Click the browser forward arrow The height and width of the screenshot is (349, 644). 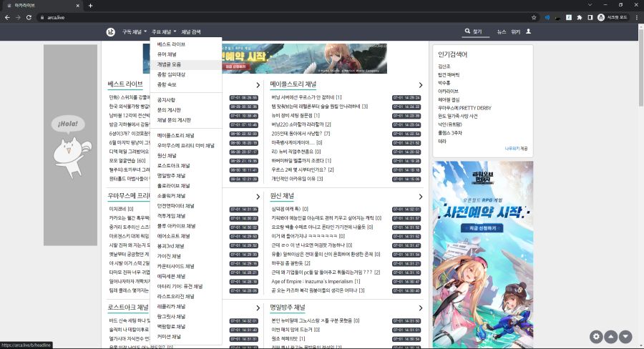pos(18,17)
